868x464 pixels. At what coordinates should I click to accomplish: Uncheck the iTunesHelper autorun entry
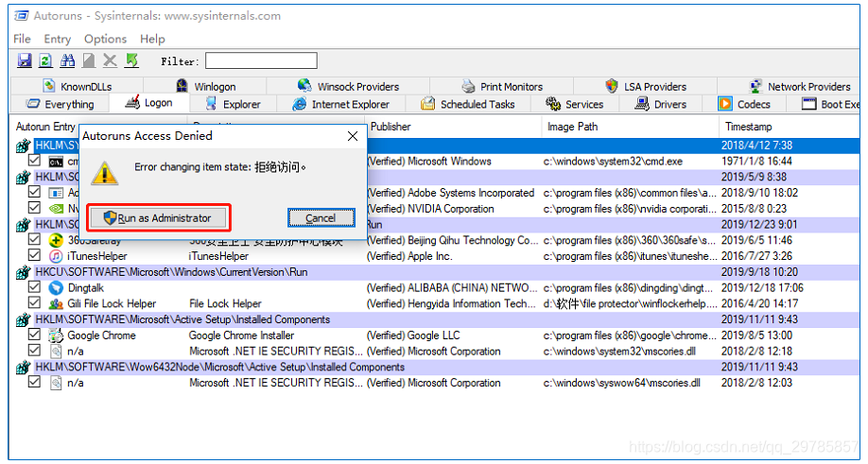[34, 255]
